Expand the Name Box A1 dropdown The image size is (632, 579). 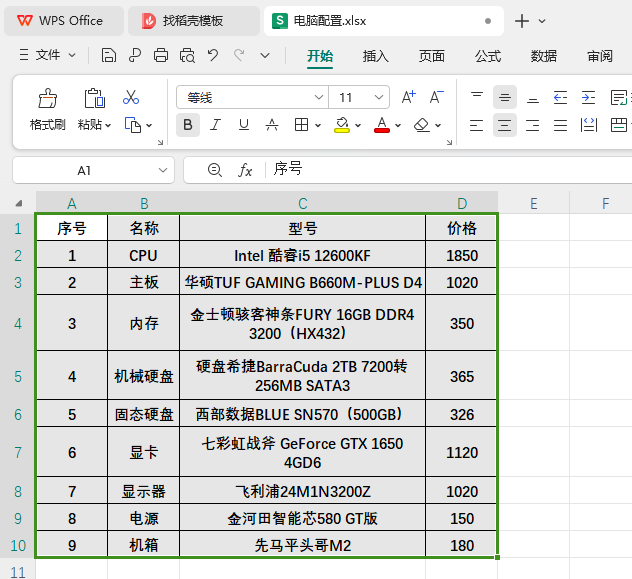coord(163,170)
